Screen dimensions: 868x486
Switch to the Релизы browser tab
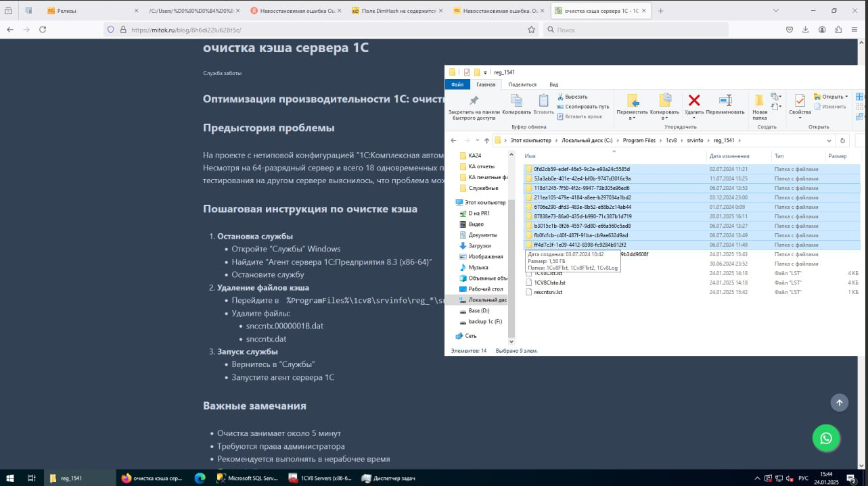[68, 11]
